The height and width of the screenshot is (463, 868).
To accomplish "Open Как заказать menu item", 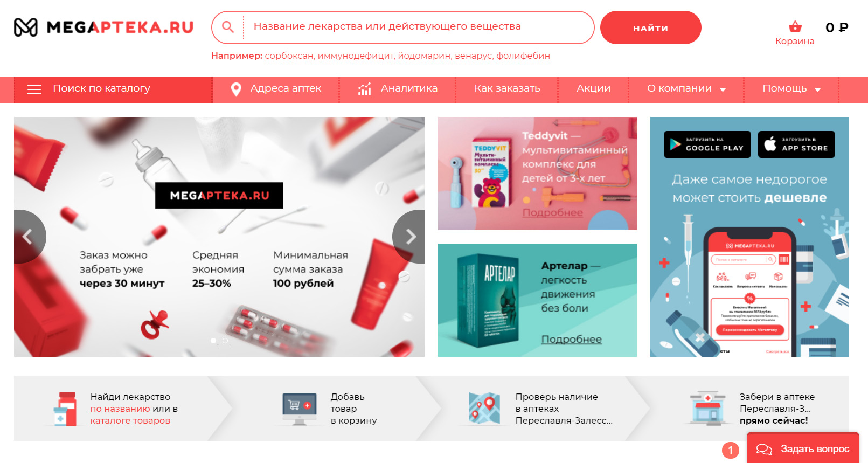I will (507, 88).
